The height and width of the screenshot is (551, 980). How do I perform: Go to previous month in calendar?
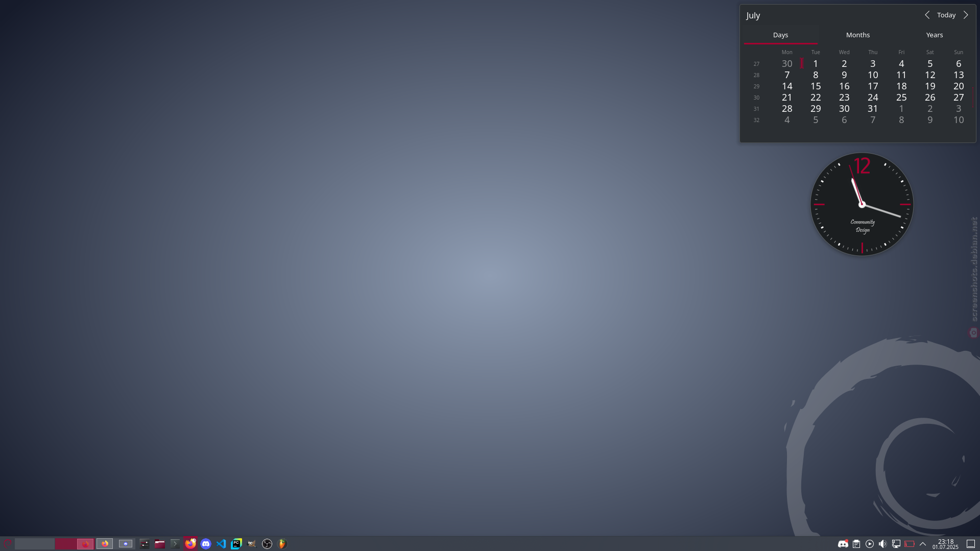(927, 15)
